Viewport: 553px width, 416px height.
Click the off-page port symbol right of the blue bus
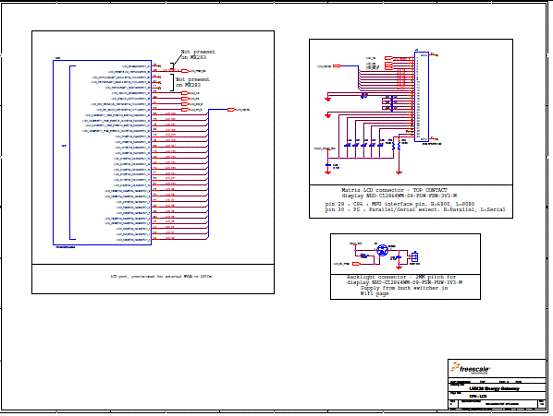(231, 110)
